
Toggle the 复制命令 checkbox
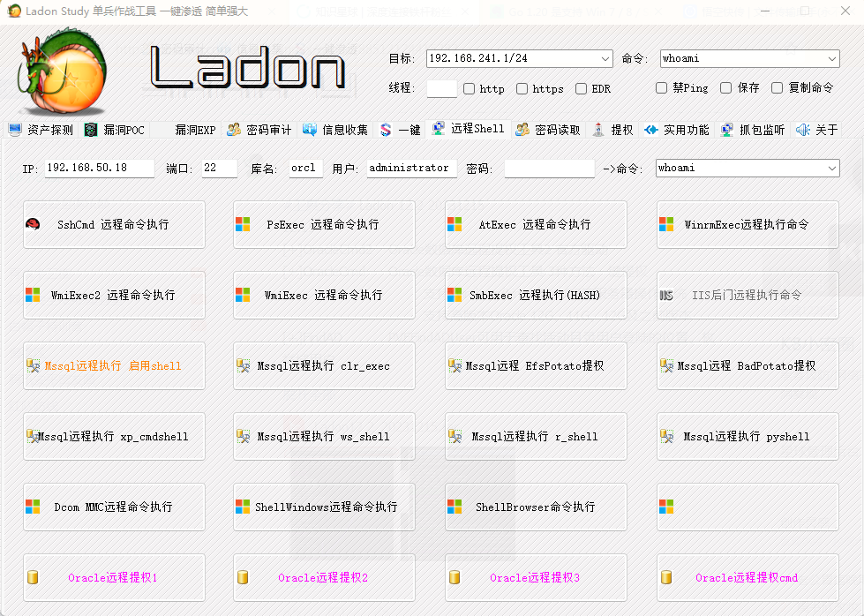coord(777,87)
